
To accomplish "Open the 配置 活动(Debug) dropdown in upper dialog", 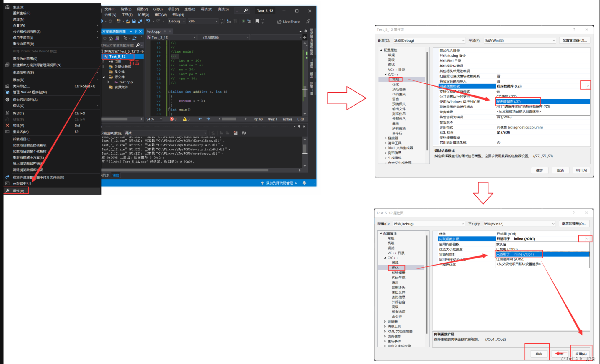I will (x=429, y=40).
